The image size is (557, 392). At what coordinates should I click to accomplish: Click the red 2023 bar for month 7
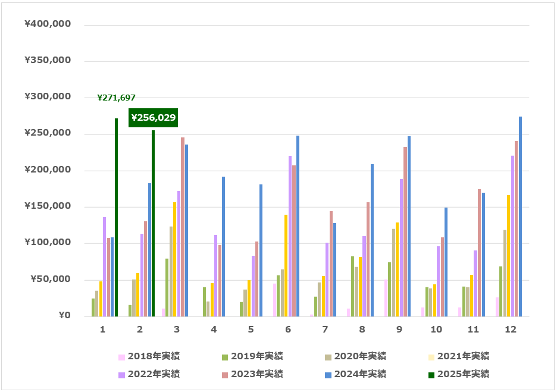click(x=331, y=264)
